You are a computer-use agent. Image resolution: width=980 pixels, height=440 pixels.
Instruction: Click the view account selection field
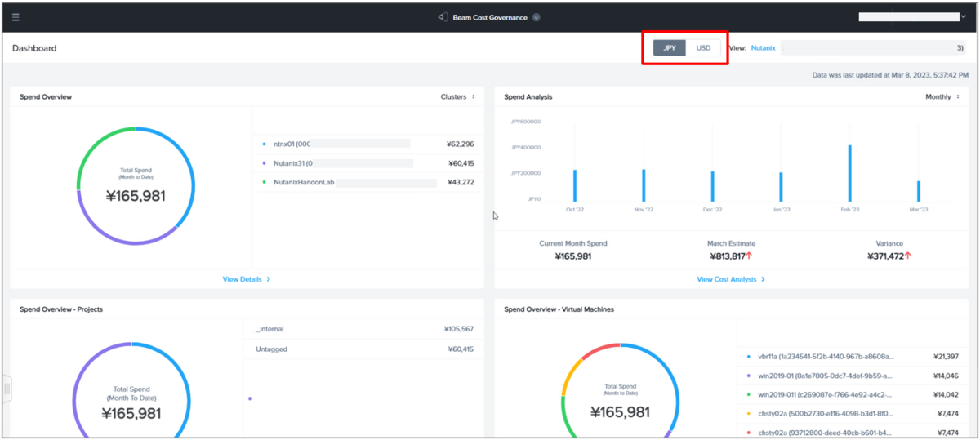point(873,48)
